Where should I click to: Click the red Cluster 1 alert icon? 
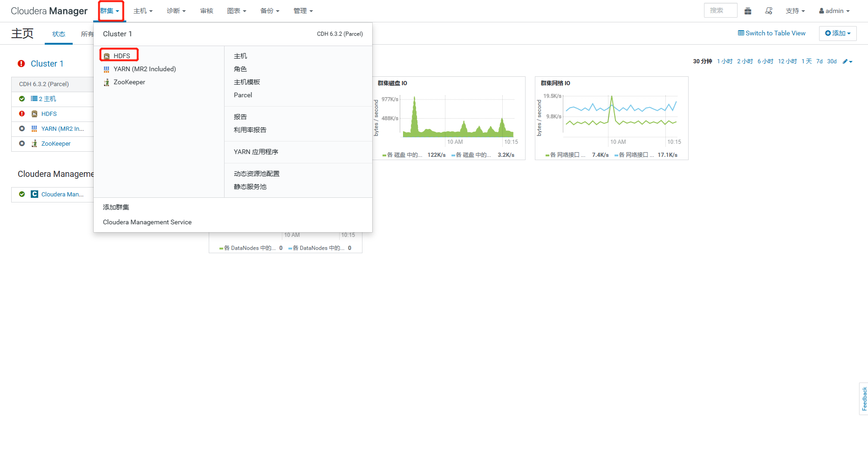point(21,64)
